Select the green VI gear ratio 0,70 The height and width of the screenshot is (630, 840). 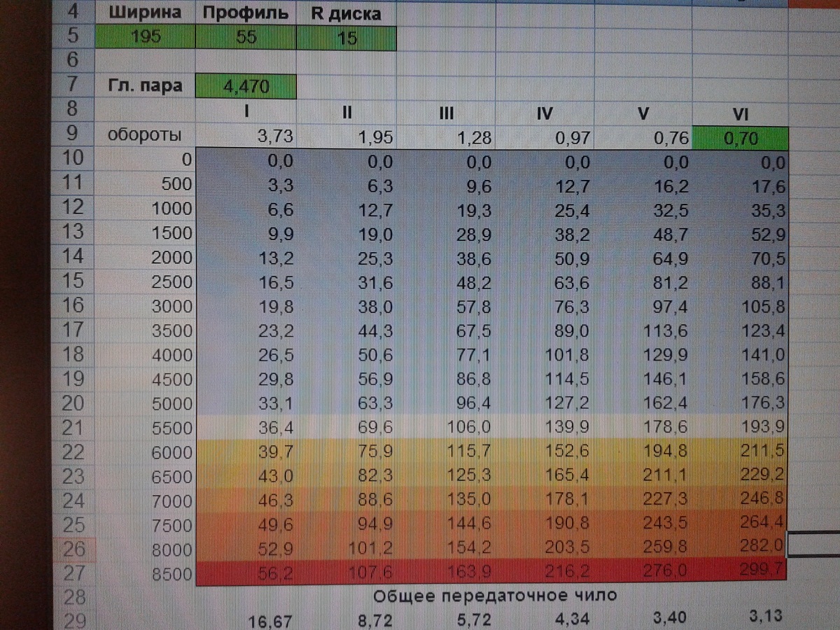point(741,136)
